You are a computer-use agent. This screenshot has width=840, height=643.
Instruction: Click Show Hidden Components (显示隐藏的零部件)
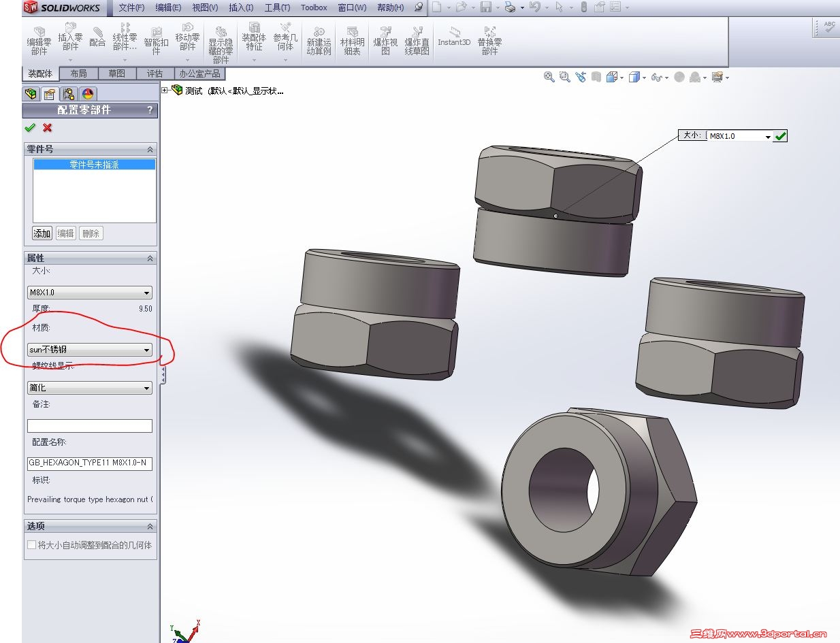(x=221, y=45)
